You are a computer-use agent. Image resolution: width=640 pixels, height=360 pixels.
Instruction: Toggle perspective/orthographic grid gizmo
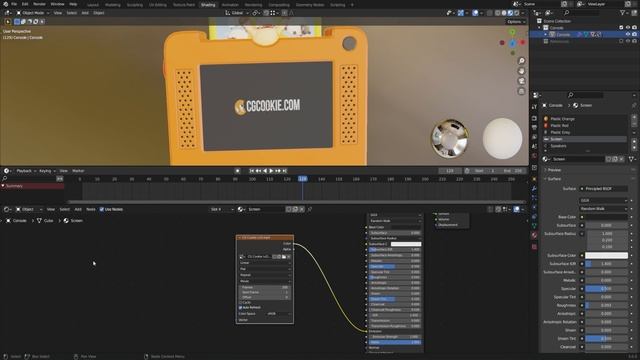[521, 91]
